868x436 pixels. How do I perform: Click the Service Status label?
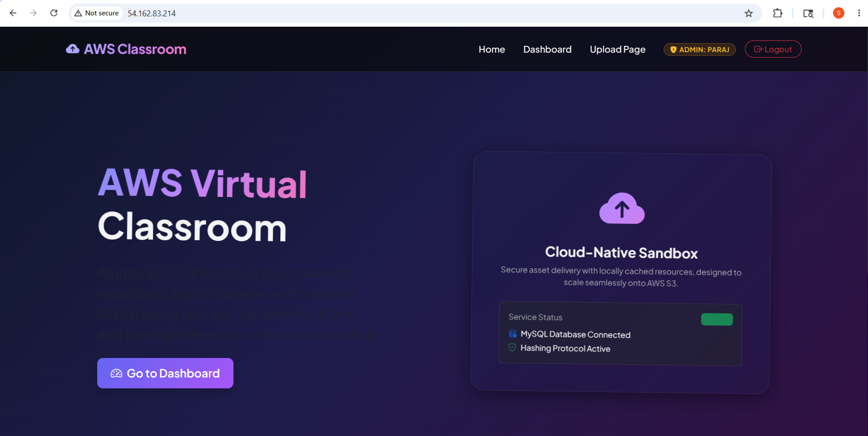tap(536, 317)
